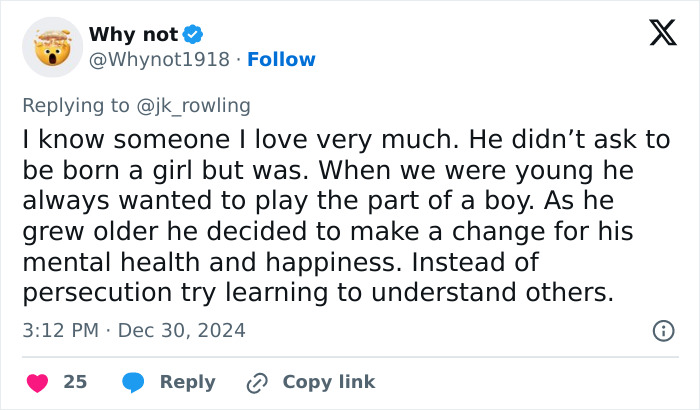Open the @Whynot1918 handle
This screenshot has width=700, height=410.
(161, 60)
